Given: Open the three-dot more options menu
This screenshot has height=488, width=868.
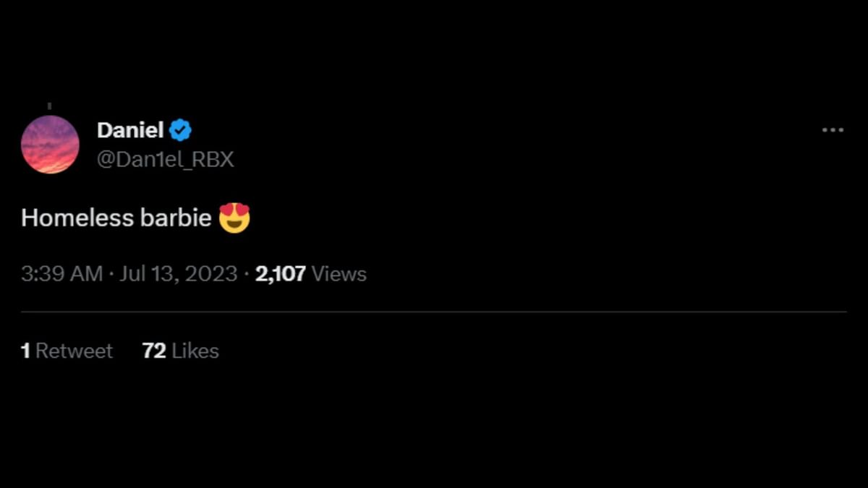Looking at the screenshot, I should coord(833,131).
